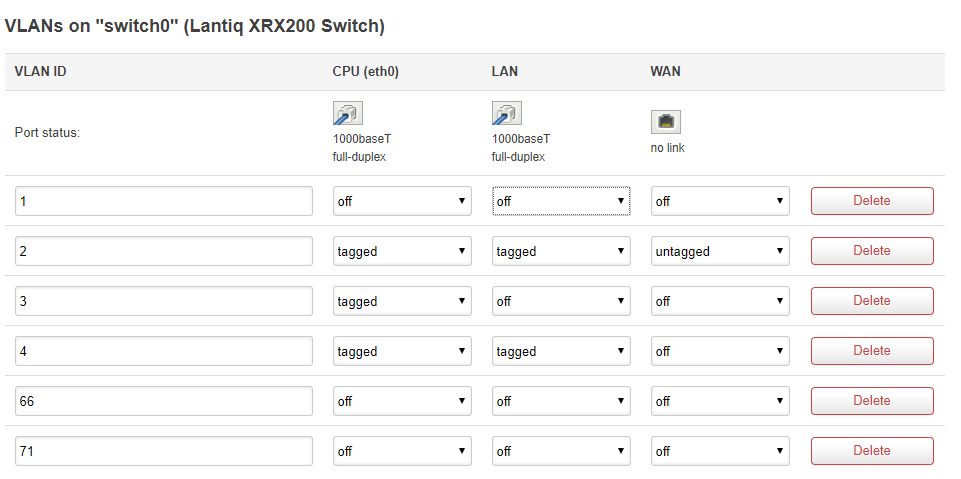Screen dimensions: 961x479
Task: Open WAN dropdown showing untagged for VLAN 2
Action: coord(720,251)
